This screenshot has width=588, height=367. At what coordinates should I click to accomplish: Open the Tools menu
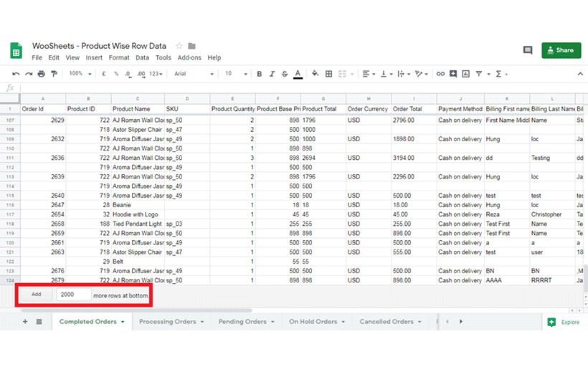point(163,58)
